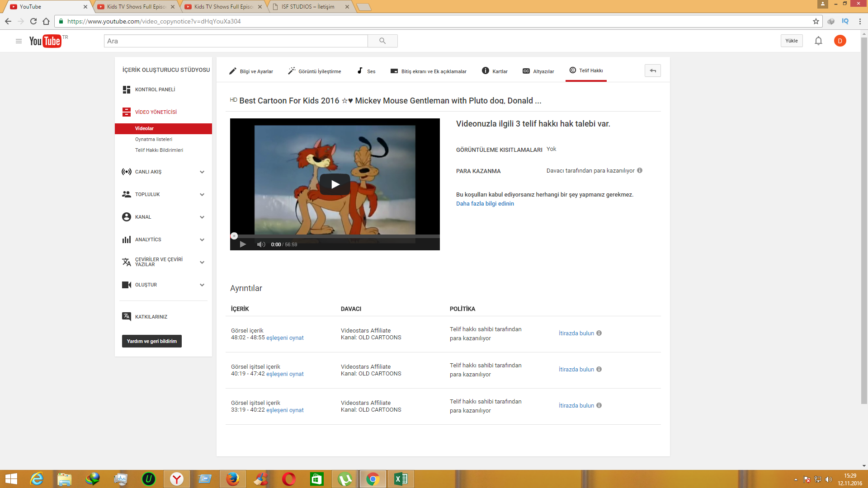Click Daha fazla bilgi edinin link
Screen dimensions: 868x488
[x=485, y=204]
